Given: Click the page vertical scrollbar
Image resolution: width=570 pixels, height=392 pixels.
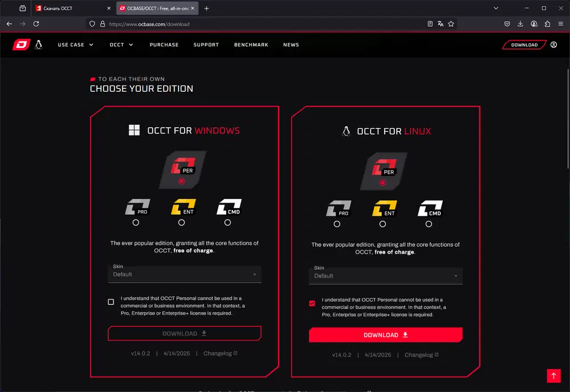Looking at the screenshot, I should tap(568, 119).
